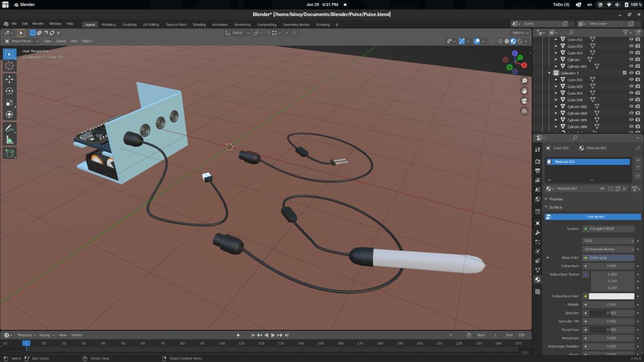Open the Texture properties checker tab
Image resolution: width=644 pixels, height=362 pixels.
coord(537,291)
